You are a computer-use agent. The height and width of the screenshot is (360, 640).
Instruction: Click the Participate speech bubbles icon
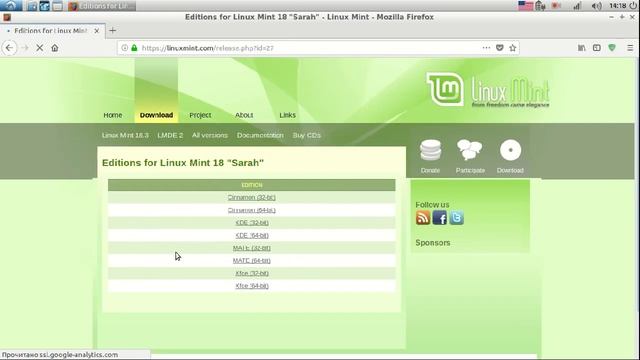469,150
